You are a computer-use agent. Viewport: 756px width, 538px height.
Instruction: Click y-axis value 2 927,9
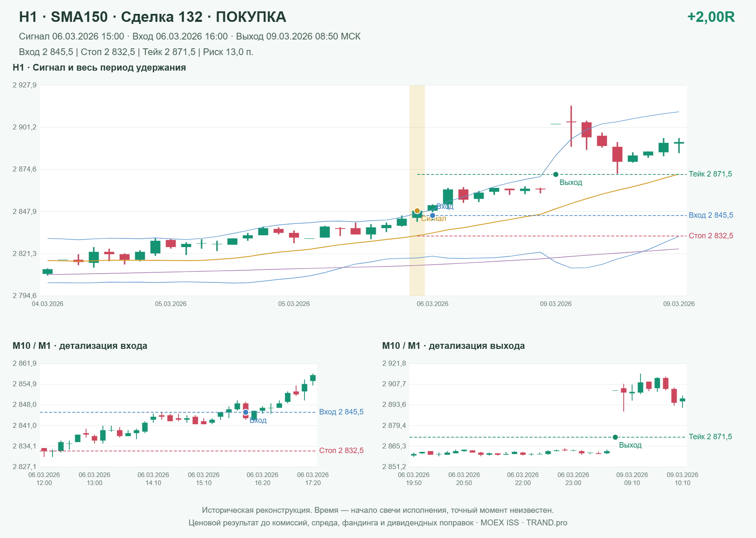[x=24, y=85]
